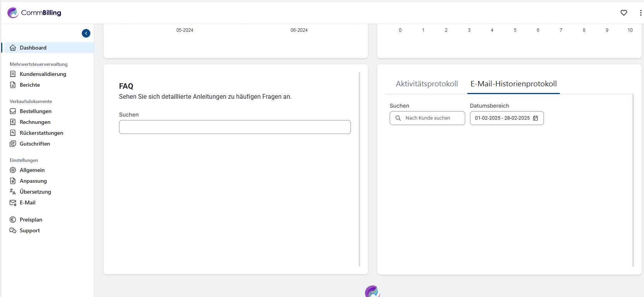Go to Berichte reports page
644x297 pixels.
[x=30, y=85]
